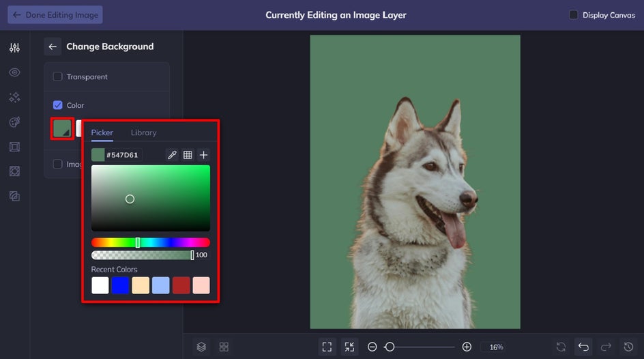Click the #547D61 hex color field
This screenshot has width=644, height=359.
click(122, 155)
